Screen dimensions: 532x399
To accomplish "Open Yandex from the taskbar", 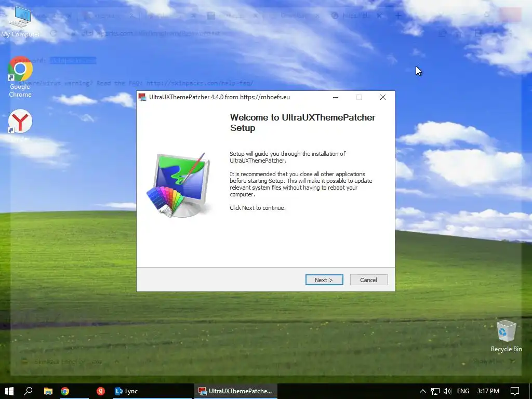I will tap(100, 391).
